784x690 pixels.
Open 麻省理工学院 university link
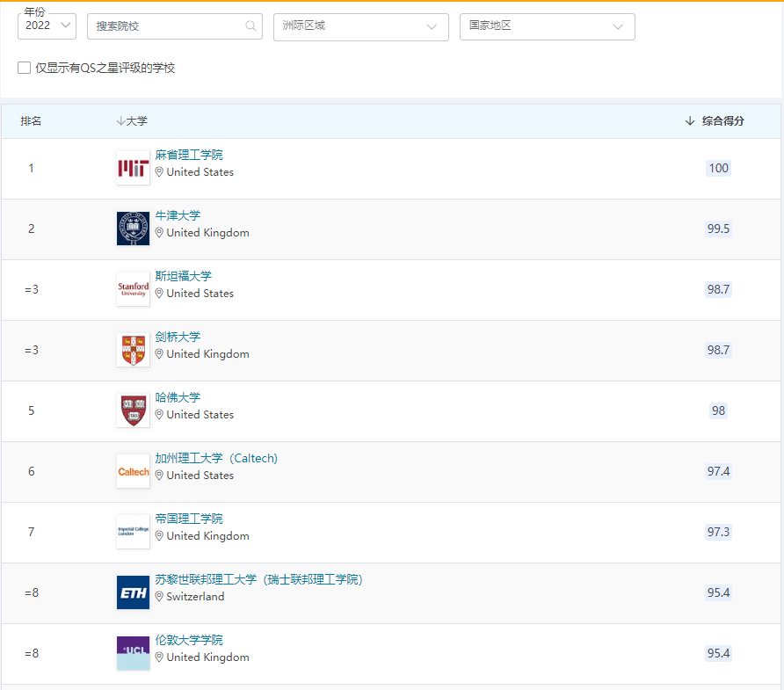[x=189, y=155]
